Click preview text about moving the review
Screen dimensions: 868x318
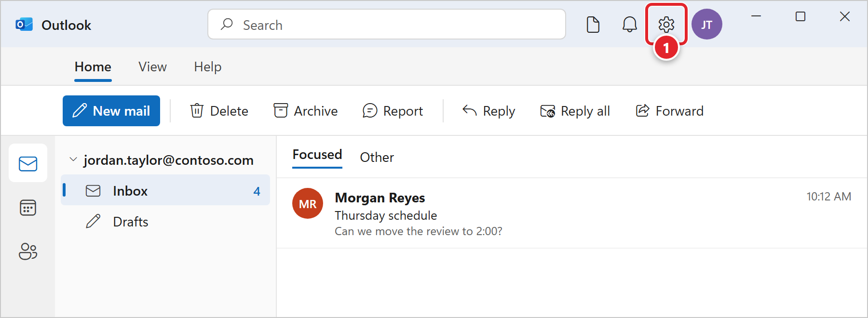click(419, 231)
